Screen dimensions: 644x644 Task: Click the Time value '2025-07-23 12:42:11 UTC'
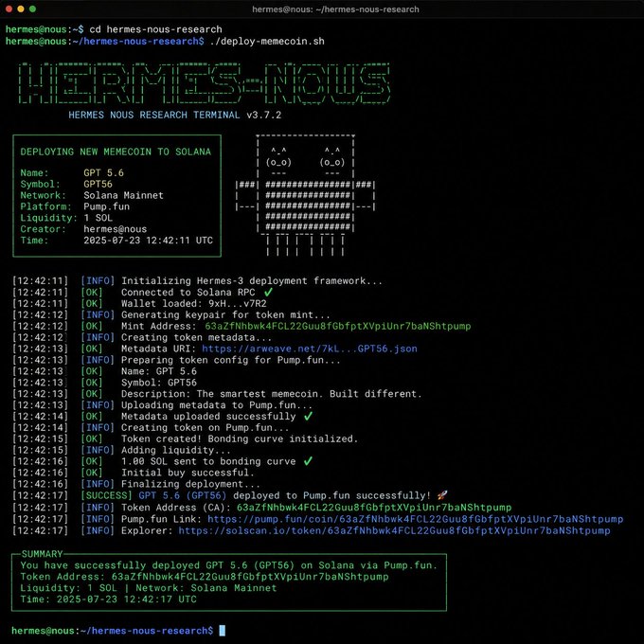(x=148, y=241)
